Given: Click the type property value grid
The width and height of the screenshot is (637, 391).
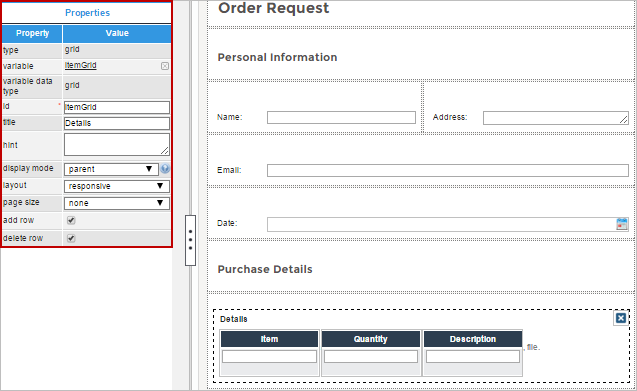Looking at the screenshot, I should (x=72, y=49).
